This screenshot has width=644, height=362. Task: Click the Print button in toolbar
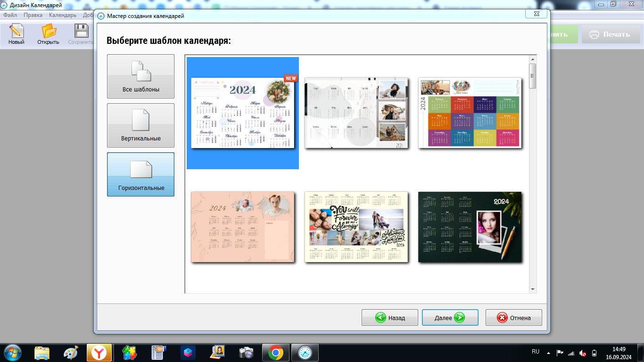coord(610,34)
